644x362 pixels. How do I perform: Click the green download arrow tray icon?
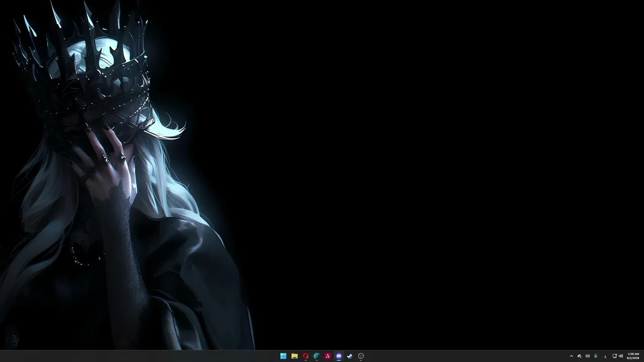tap(596, 356)
